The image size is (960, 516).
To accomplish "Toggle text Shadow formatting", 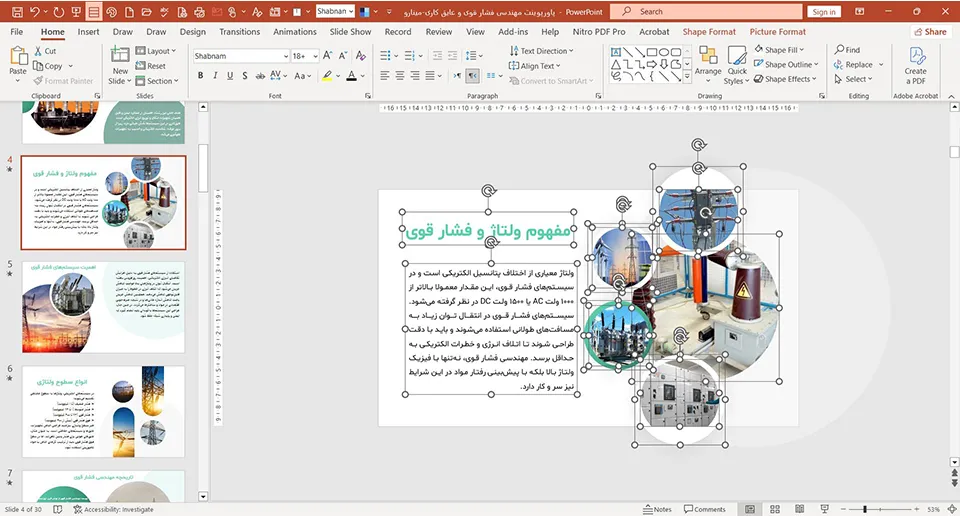I will point(244,76).
